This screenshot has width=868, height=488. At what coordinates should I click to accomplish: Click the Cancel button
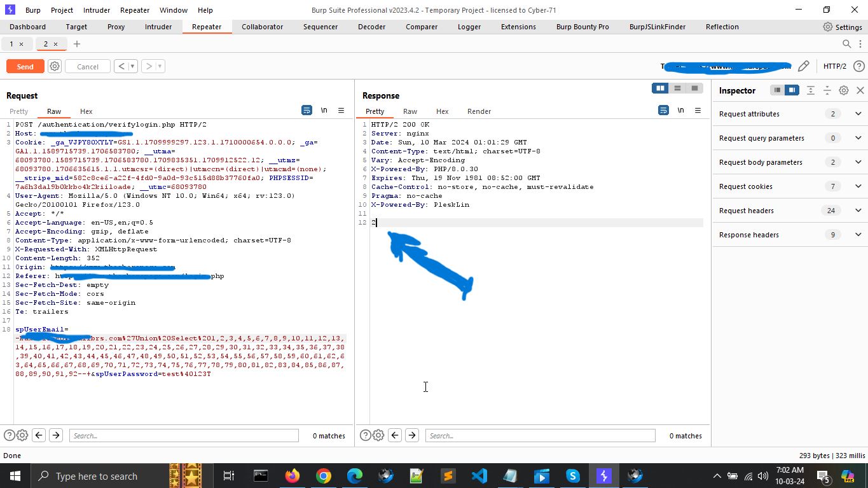(88, 66)
